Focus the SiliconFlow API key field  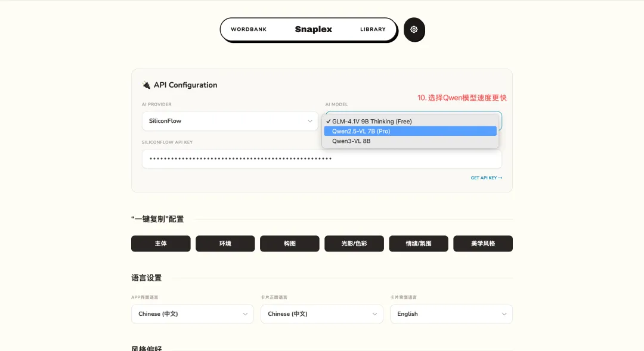point(321,159)
